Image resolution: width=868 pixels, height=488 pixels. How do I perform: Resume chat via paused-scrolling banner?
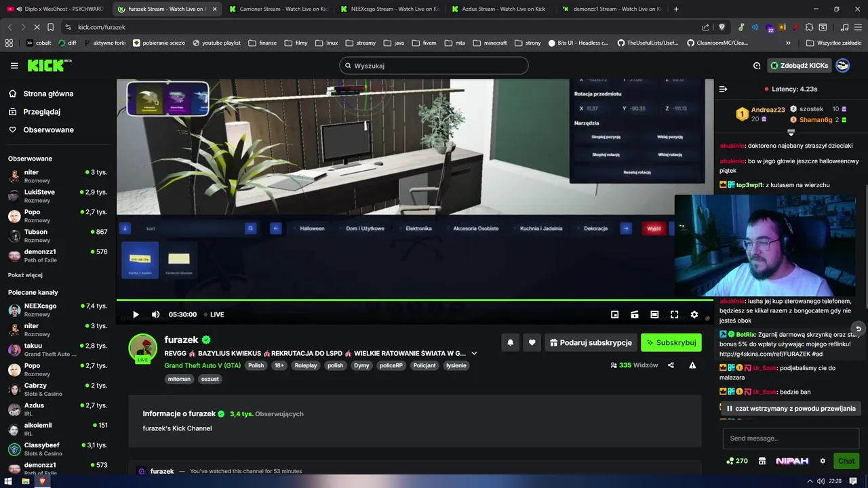[791, 409]
